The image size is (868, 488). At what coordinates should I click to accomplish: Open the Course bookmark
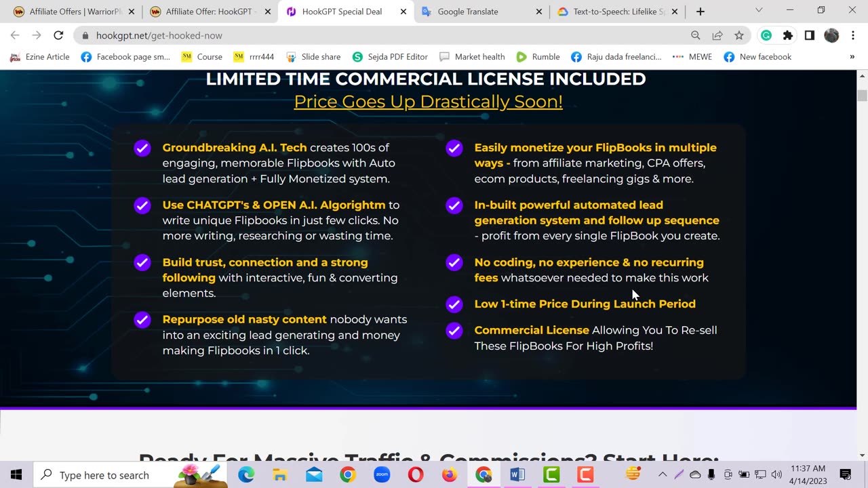202,57
